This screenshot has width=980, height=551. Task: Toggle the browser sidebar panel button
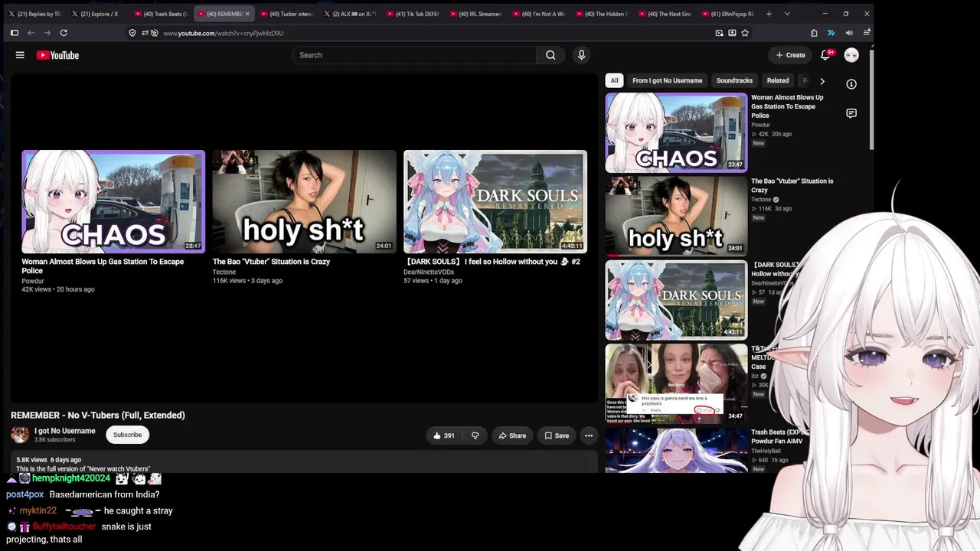pos(14,33)
